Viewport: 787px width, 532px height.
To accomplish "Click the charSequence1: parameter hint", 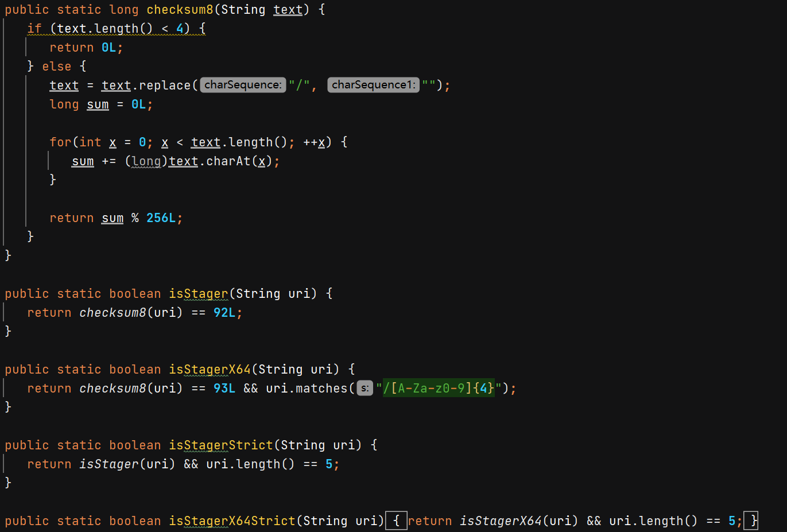I will (373, 85).
